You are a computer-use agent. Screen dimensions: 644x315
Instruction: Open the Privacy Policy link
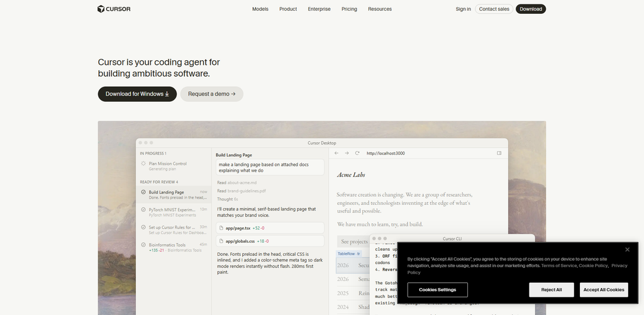pos(619,266)
